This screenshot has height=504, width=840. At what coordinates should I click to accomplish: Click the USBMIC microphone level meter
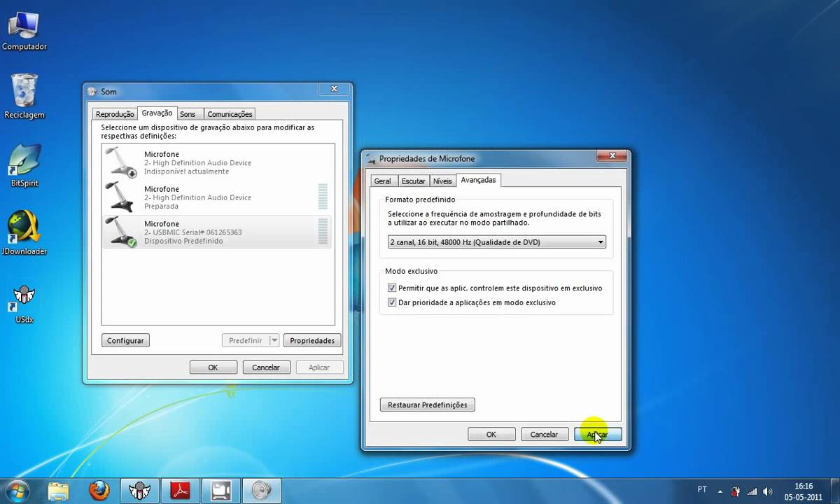(x=323, y=232)
